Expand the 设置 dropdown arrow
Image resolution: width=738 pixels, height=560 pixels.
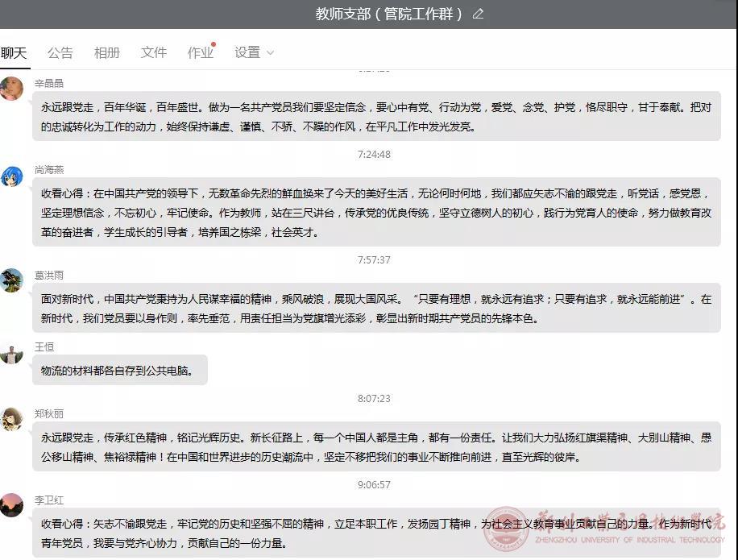point(270,52)
